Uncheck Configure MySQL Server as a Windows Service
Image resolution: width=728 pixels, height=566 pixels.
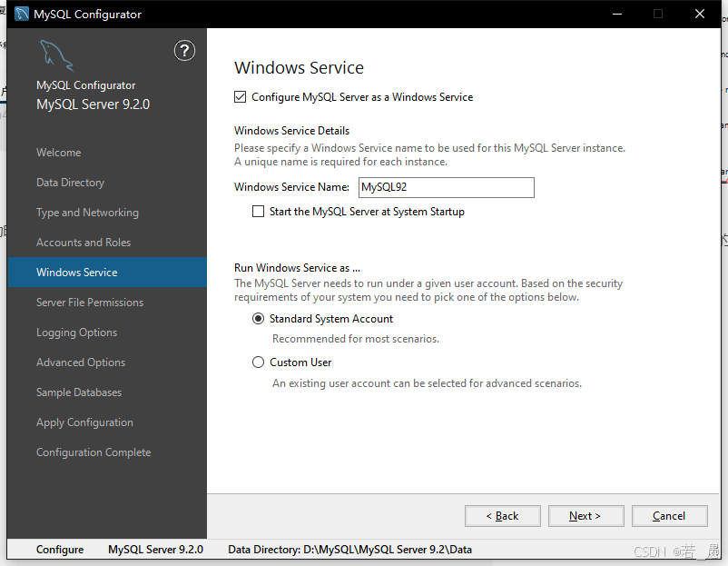click(x=240, y=97)
